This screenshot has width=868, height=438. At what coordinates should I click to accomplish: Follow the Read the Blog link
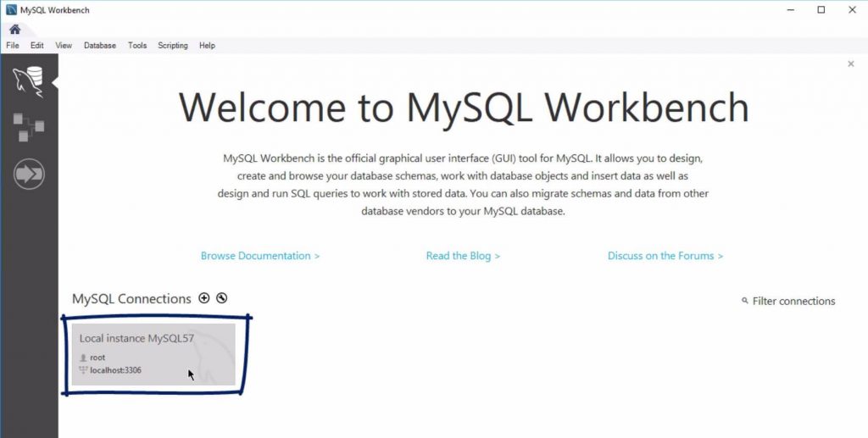coord(463,256)
